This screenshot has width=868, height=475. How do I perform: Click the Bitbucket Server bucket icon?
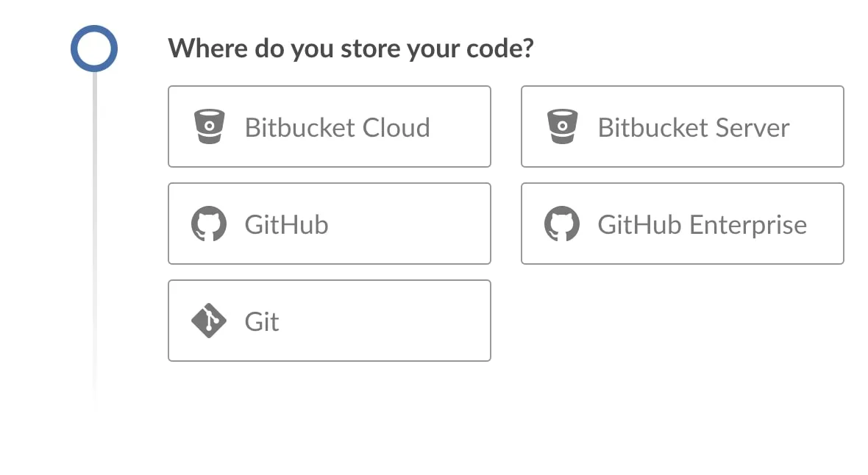(563, 126)
